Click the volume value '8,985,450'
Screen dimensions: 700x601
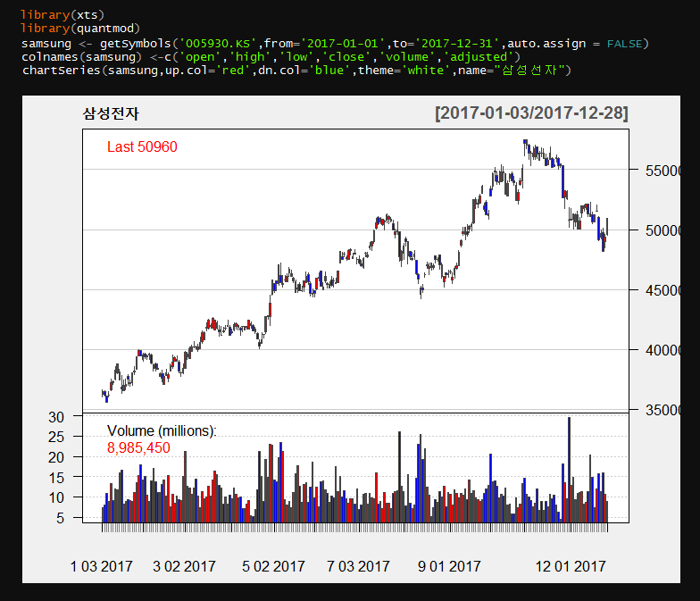tap(138, 447)
